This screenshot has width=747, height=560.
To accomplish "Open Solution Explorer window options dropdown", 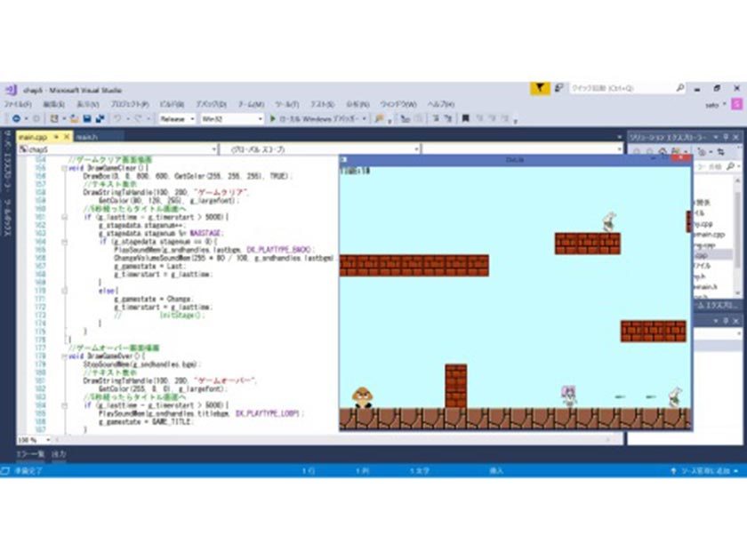I will [716, 137].
